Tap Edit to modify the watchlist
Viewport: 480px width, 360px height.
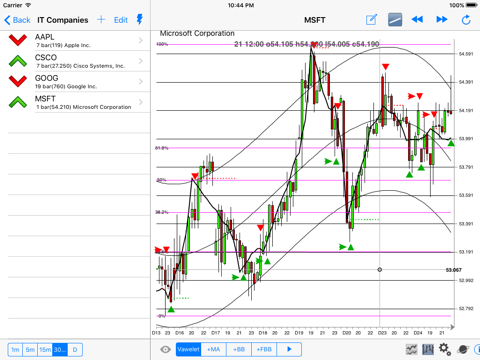pos(121,20)
